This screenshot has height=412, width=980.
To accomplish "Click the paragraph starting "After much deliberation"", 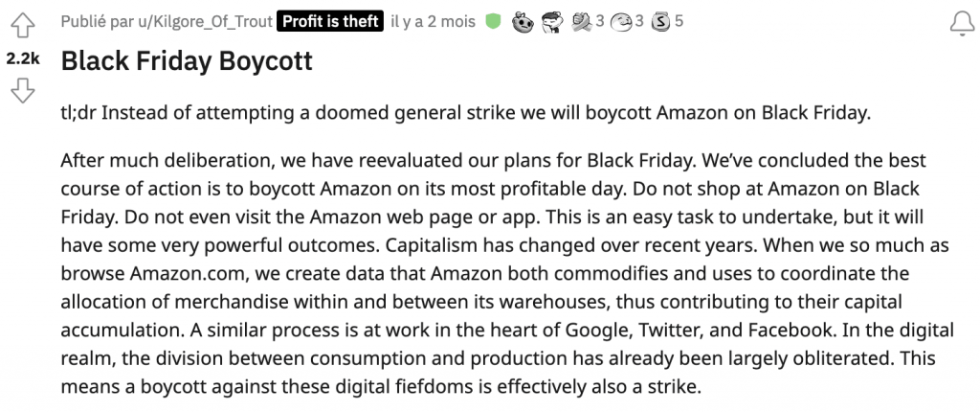I will pos(507,274).
